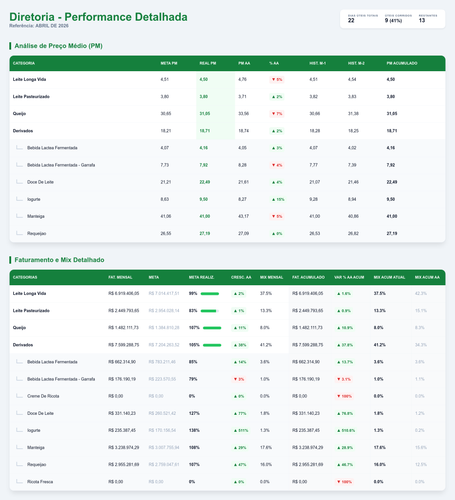Image resolution: width=455 pixels, height=500 pixels.
Task: Click the Creme De Ricota red 100% variation badge
Action: 344,396
